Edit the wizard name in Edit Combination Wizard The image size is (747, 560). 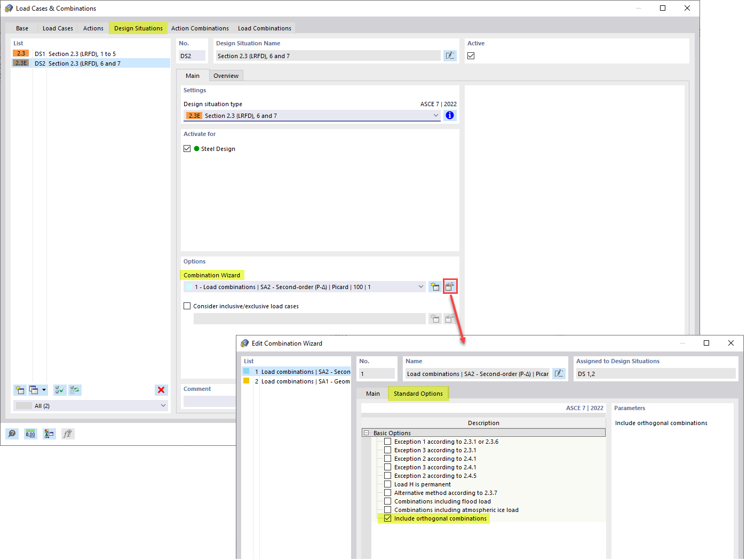point(559,373)
